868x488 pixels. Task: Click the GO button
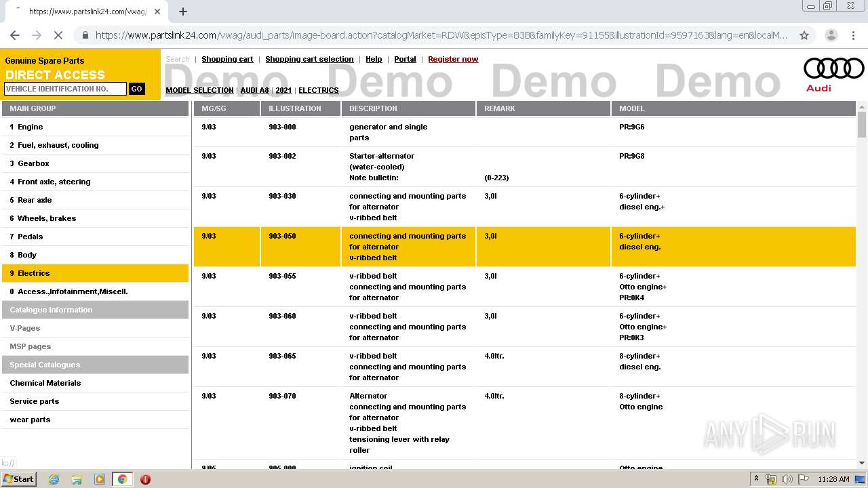pos(136,89)
